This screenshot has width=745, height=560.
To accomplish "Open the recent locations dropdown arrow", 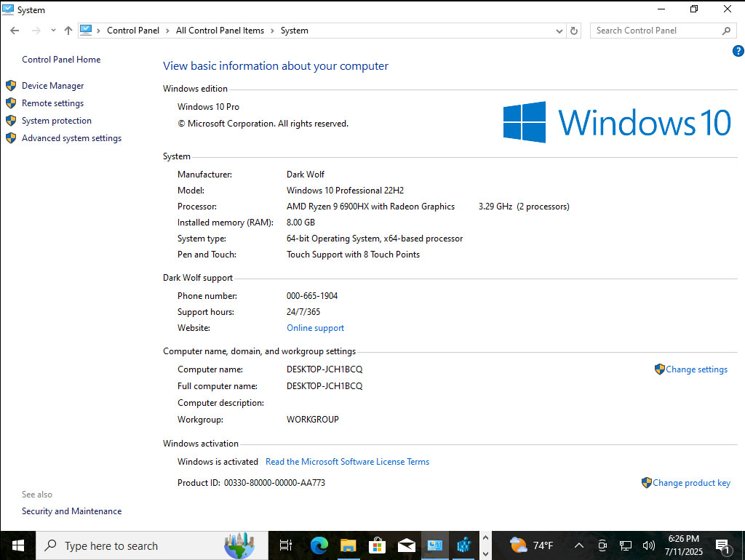I will click(x=53, y=31).
